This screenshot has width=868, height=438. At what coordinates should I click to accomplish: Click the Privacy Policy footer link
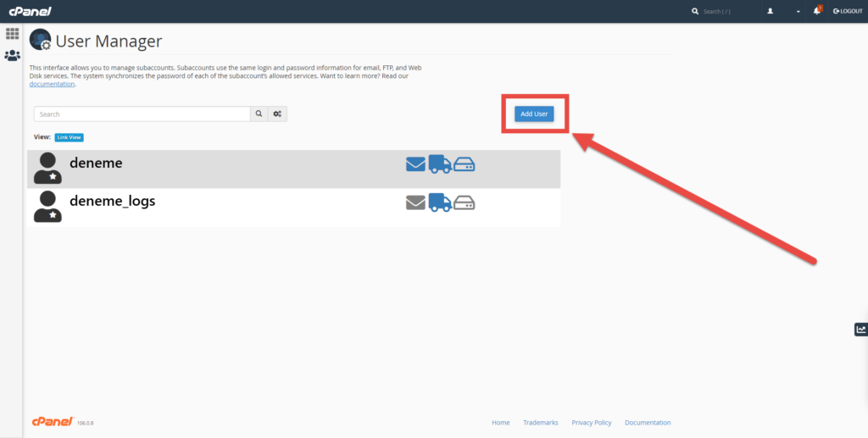(x=591, y=423)
